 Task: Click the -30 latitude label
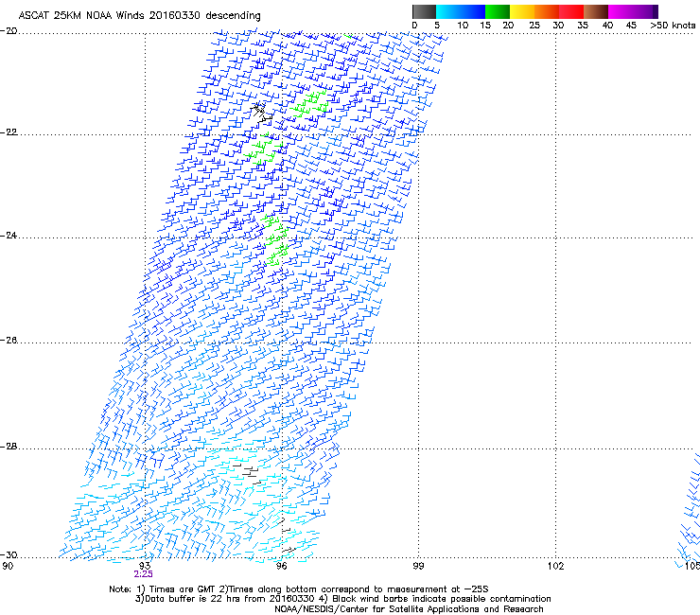tap(9, 555)
